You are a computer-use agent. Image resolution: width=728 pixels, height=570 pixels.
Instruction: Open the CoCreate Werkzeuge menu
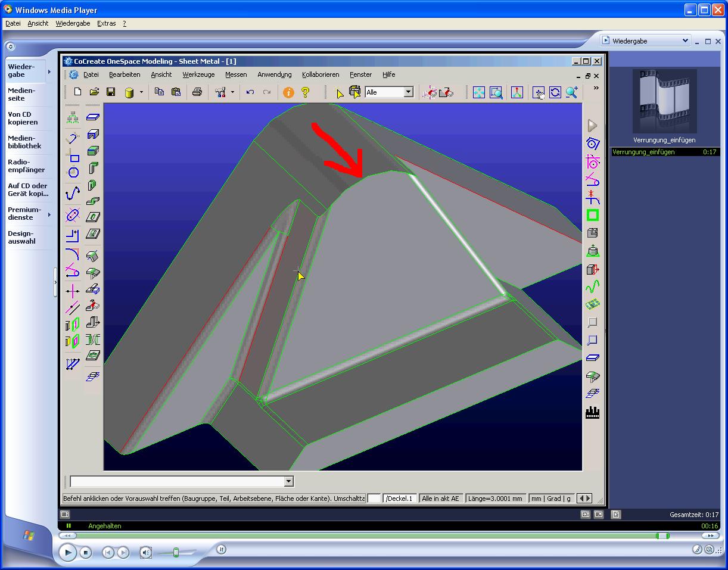[198, 74]
